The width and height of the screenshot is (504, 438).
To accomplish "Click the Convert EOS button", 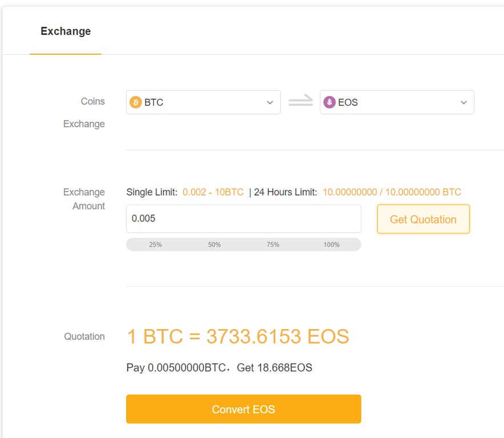I will (x=243, y=409).
